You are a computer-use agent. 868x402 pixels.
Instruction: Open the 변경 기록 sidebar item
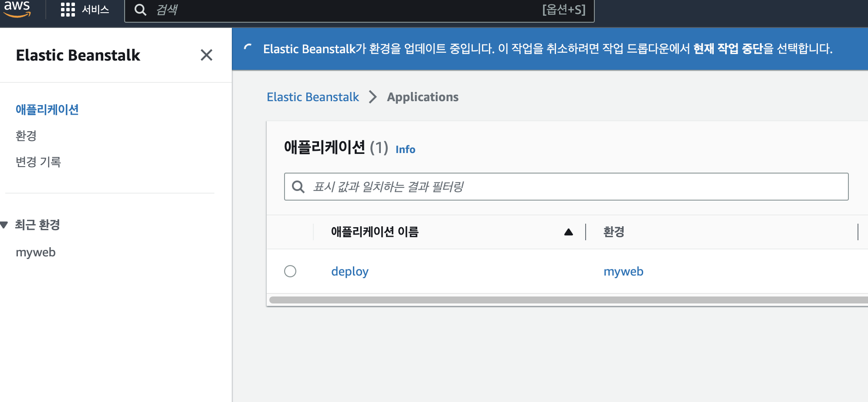click(x=38, y=162)
